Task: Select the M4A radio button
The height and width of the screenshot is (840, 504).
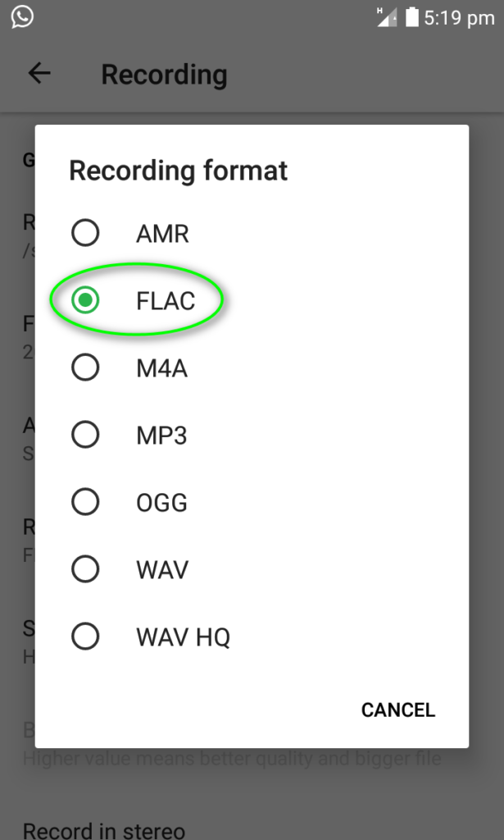Action: click(85, 368)
